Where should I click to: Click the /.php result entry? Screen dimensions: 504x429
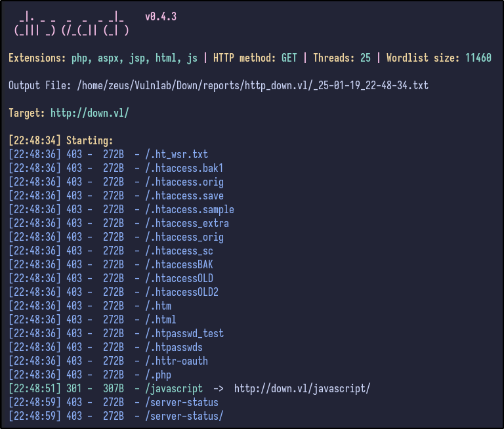click(157, 375)
